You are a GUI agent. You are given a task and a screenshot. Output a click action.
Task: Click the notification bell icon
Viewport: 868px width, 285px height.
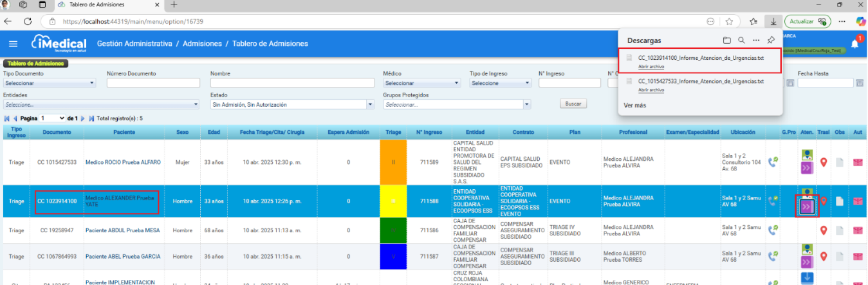coord(854,44)
